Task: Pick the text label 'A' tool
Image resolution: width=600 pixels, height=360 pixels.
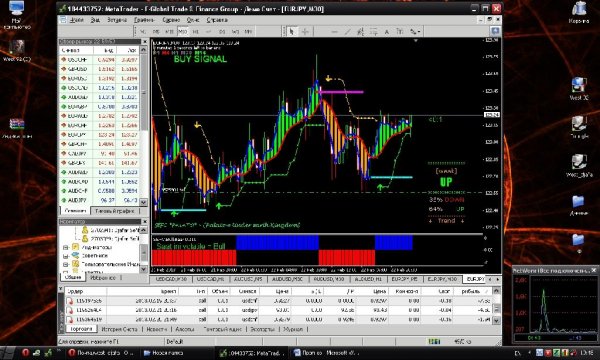Action: tap(387, 32)
